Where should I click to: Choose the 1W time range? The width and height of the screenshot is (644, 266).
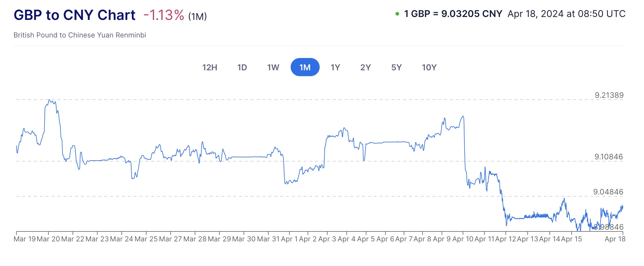coord(273,67)
